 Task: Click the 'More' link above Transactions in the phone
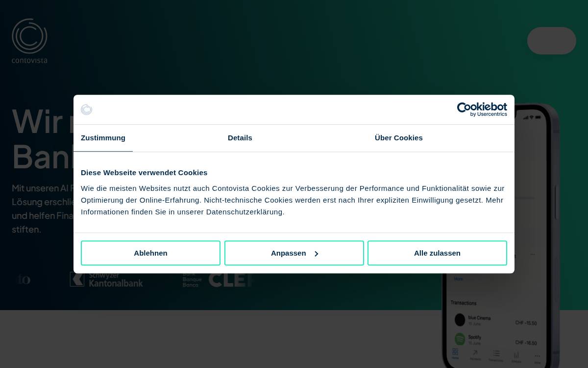(458, 279)
